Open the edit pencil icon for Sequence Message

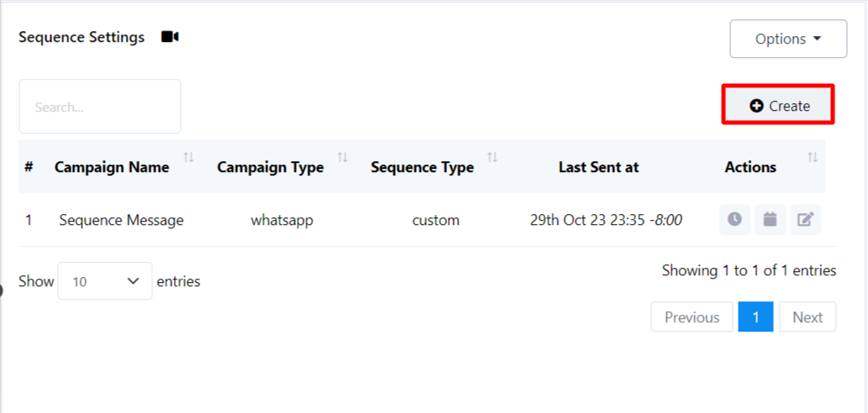point(805,220)
